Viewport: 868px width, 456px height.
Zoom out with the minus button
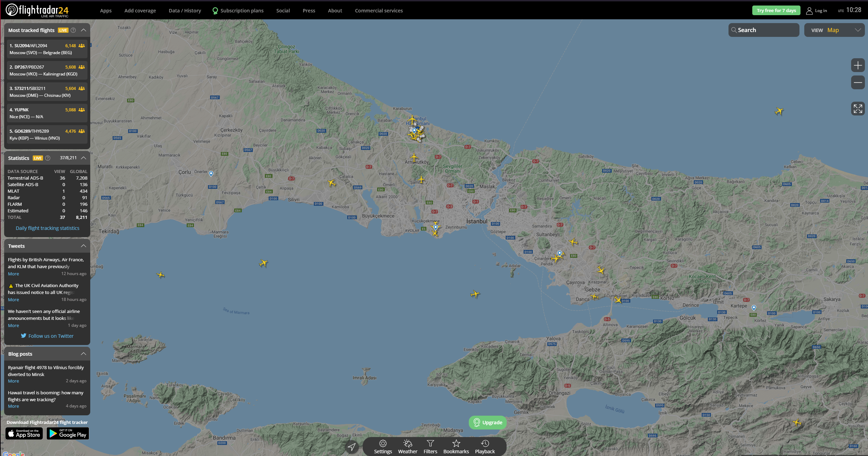click(x=858, y=82)
